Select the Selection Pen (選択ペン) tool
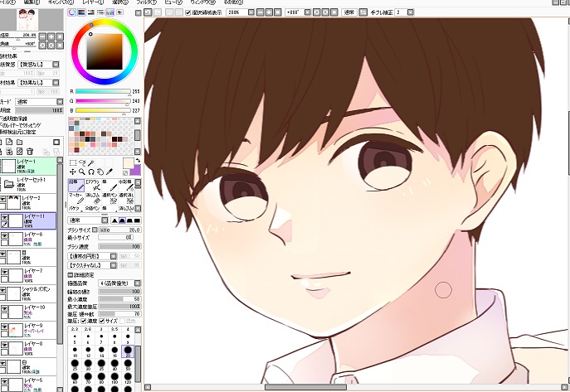Viewport: 570px width, 392px height. (x=110, y=198)
